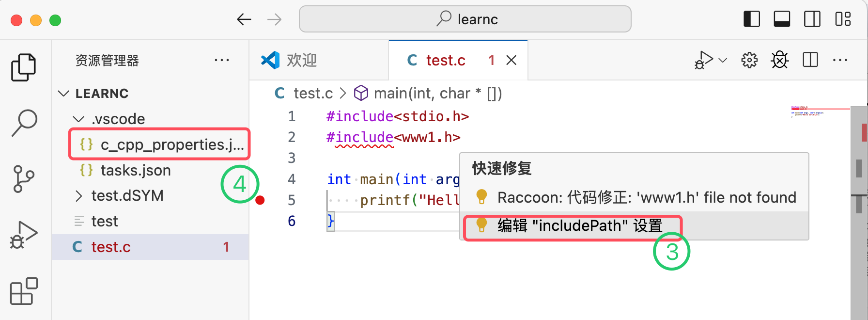Open the Search view in activity bar
The width and height of the screenshot is (868, 320).
click(x=23, y=122)
